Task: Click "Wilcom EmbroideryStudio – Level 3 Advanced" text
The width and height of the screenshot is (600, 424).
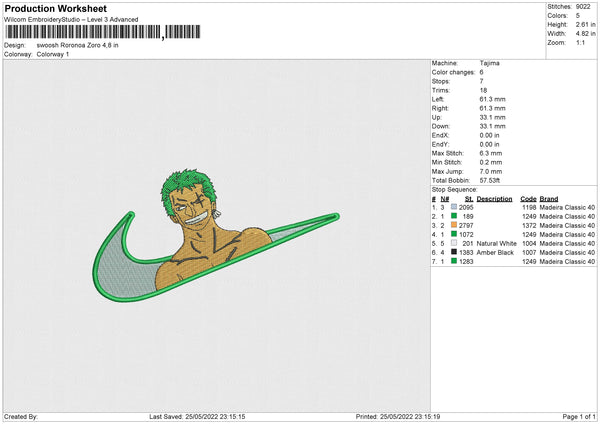Action: pyautogui.click(x=71, y=20)
